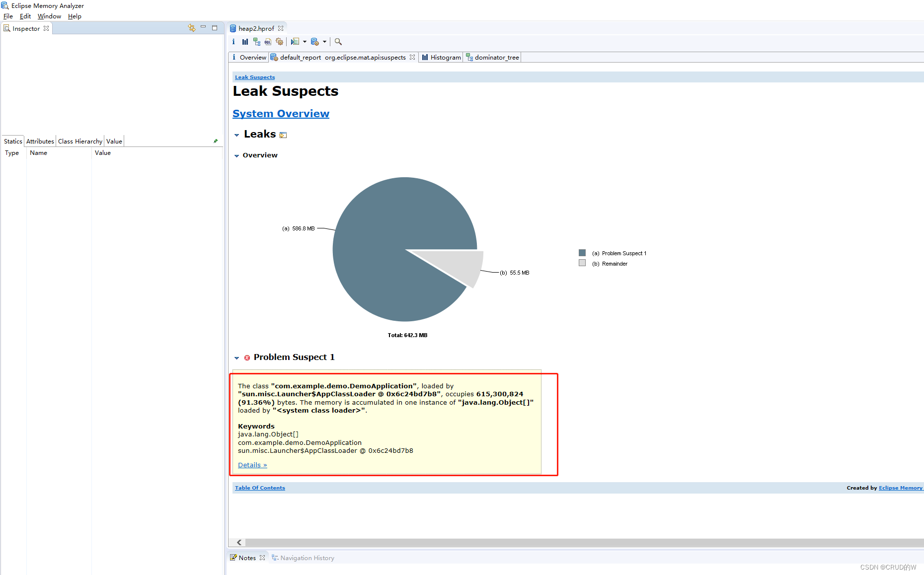Open dominator tree toolbar icon
Viewport: 924px width, 575px height.
tap(256, 42)
